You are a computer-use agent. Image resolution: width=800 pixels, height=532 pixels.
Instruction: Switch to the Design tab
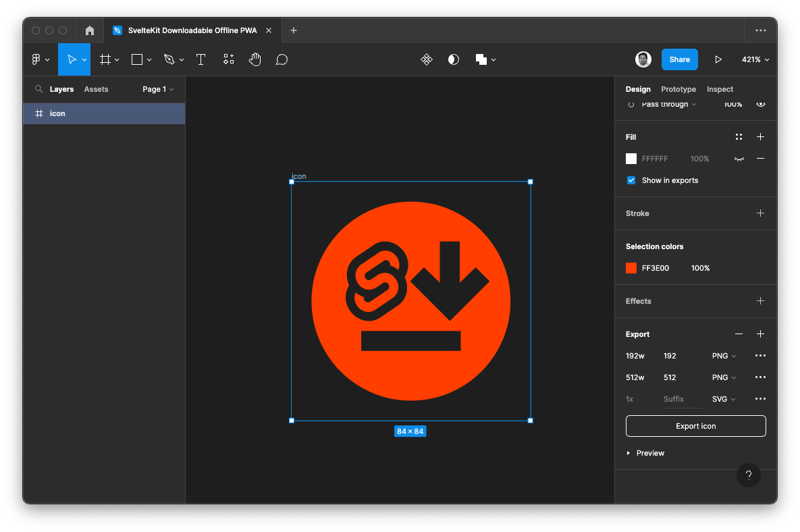(638, 89)
